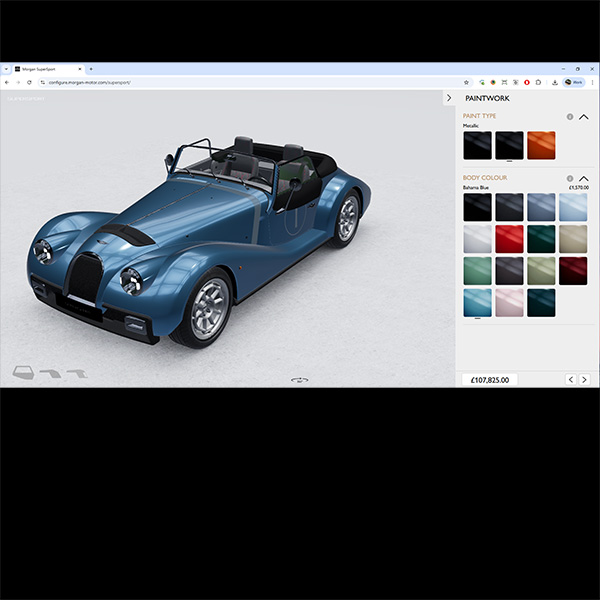Click the browser back button
The image size is (600, 600).
(x=7, y=82)
